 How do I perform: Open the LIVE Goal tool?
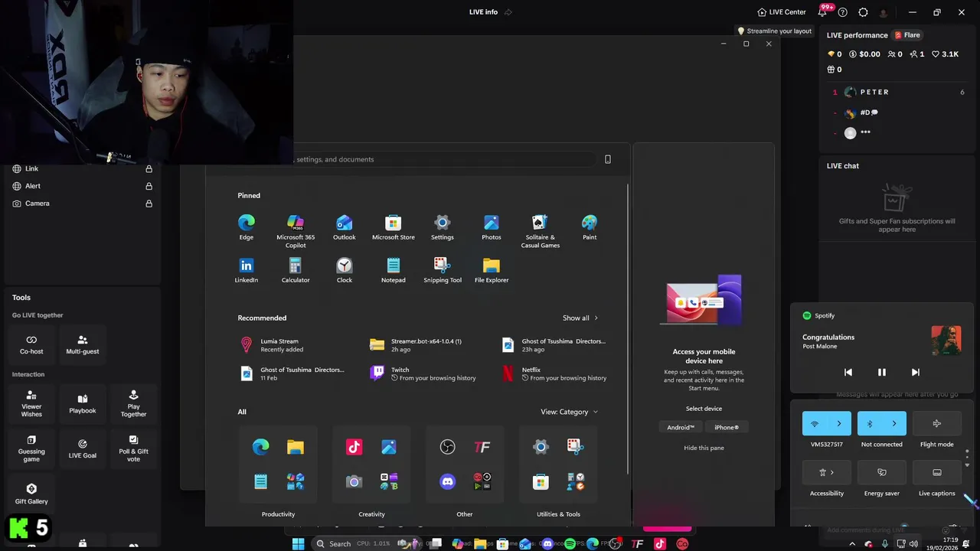(x=83, y=448)
